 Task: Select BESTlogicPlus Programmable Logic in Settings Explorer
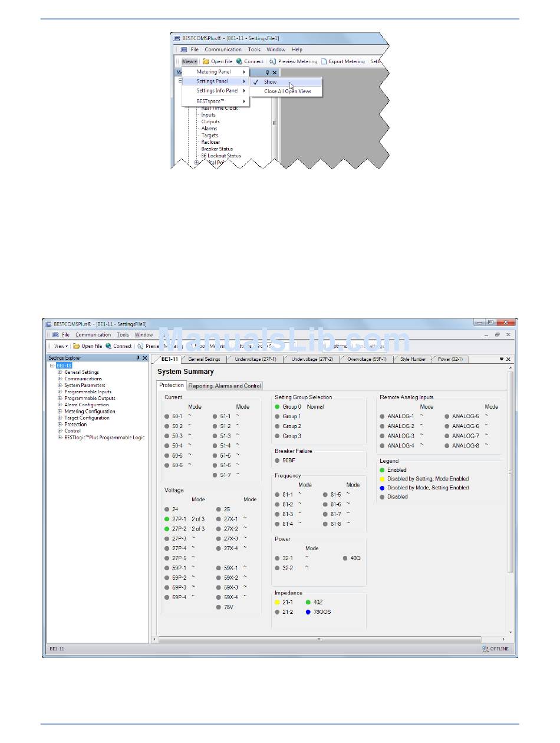tap(104, 438)
